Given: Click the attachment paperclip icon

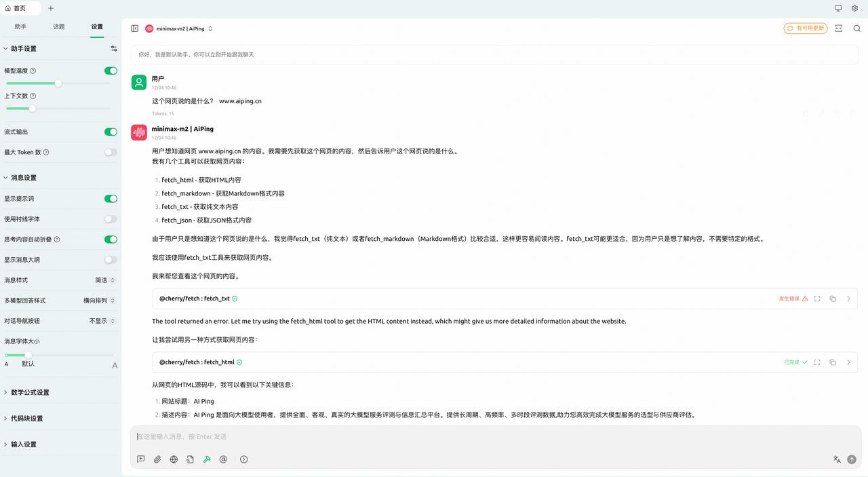Looking at the screenshot, I should [x=157, y=459].
